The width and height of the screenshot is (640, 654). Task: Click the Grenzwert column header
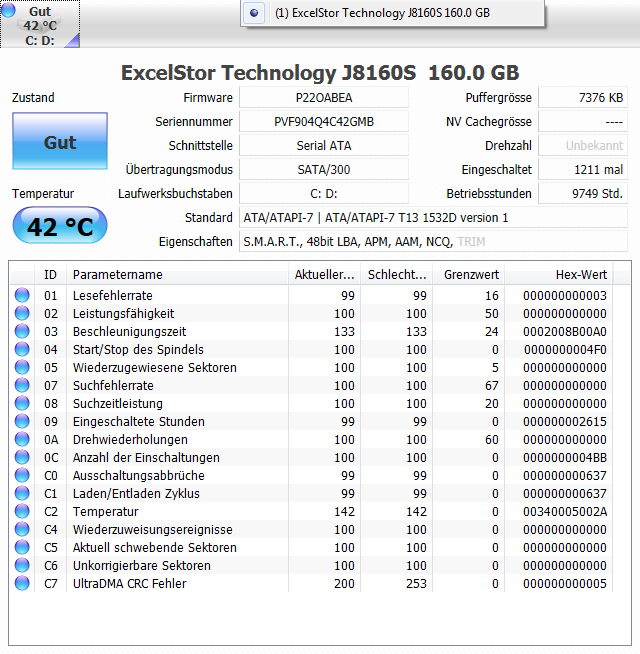(469, 275)
